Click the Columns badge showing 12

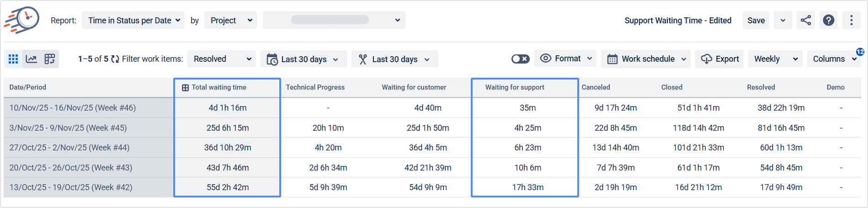click(860, 52)
